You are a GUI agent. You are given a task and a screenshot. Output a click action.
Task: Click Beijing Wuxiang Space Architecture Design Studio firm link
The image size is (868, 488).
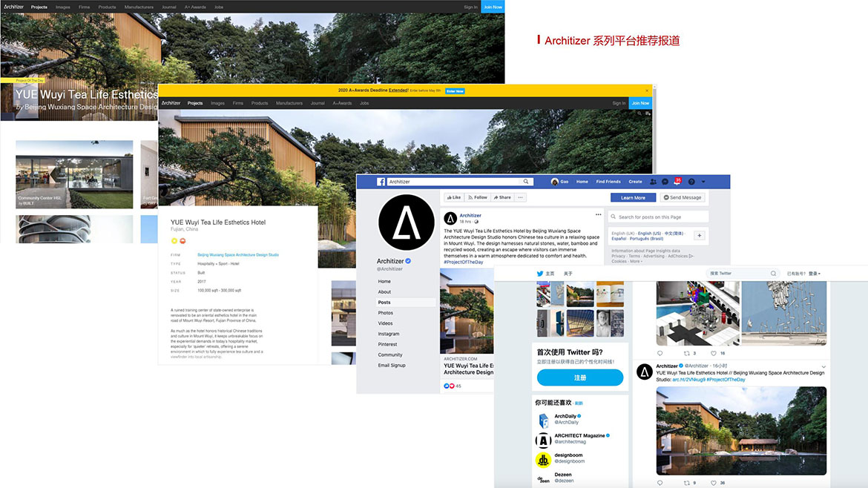238,255
